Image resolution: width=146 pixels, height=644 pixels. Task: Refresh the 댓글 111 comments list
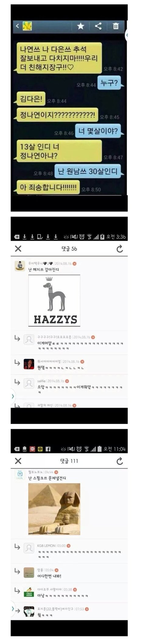(x=120, y=461)
